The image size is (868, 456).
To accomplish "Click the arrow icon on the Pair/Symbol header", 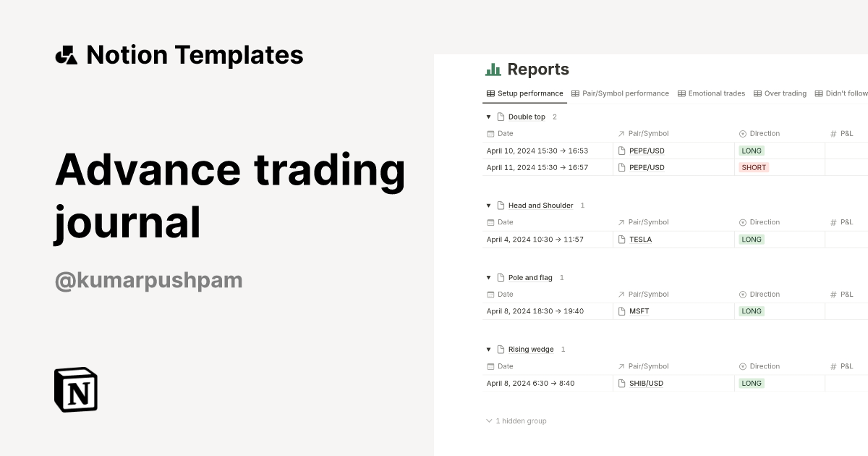I will [621, 133].
